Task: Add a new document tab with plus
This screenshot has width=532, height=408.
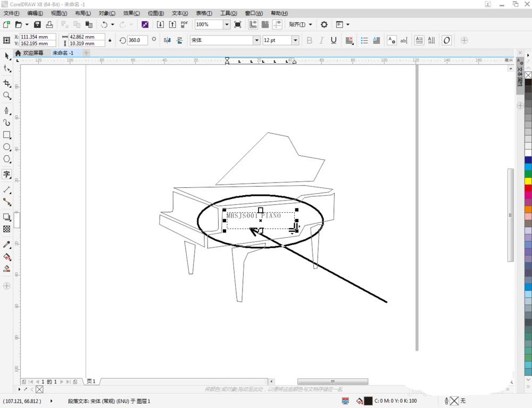Action: [x=86, y=53]
